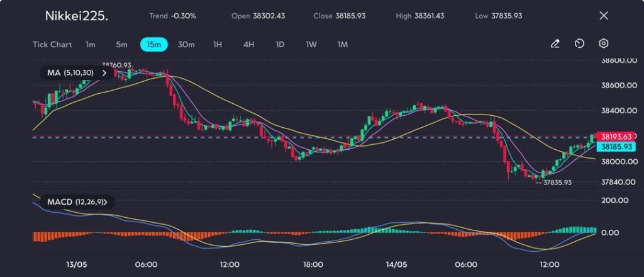Select the 5m timeframe
Viewport: 644px width, 277px height.
[x=121, y=45]
